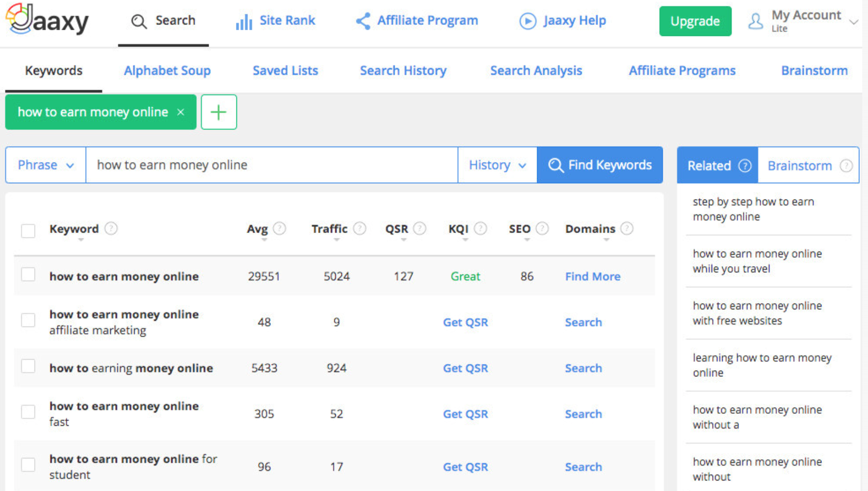Open the Brainstorm tab in the sub navigation
This screenshot has height=491, width=868.
coord(814,70)
